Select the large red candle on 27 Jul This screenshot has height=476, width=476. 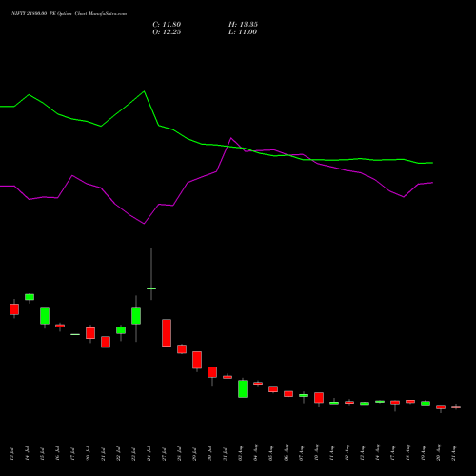coord(167,332)
